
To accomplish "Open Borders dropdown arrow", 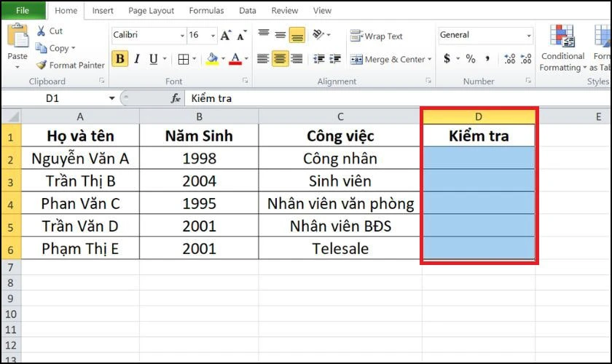I will (x=194, y=59).
